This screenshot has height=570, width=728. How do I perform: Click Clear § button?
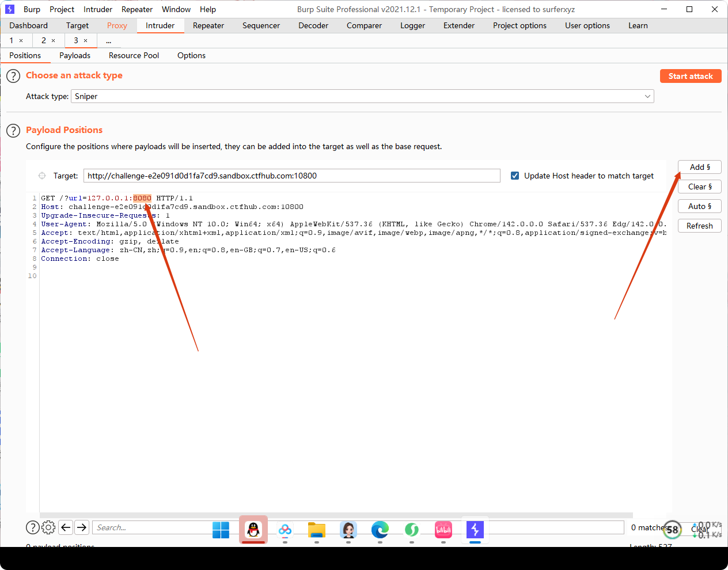[700, 187]
